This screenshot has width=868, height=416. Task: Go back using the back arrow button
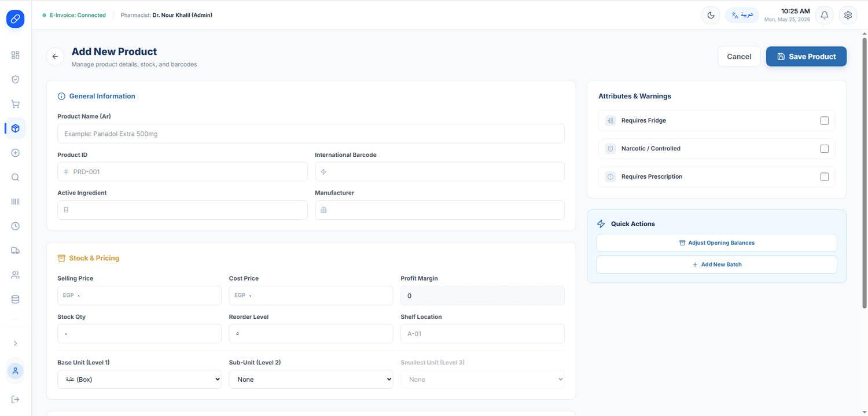[55, 57]
